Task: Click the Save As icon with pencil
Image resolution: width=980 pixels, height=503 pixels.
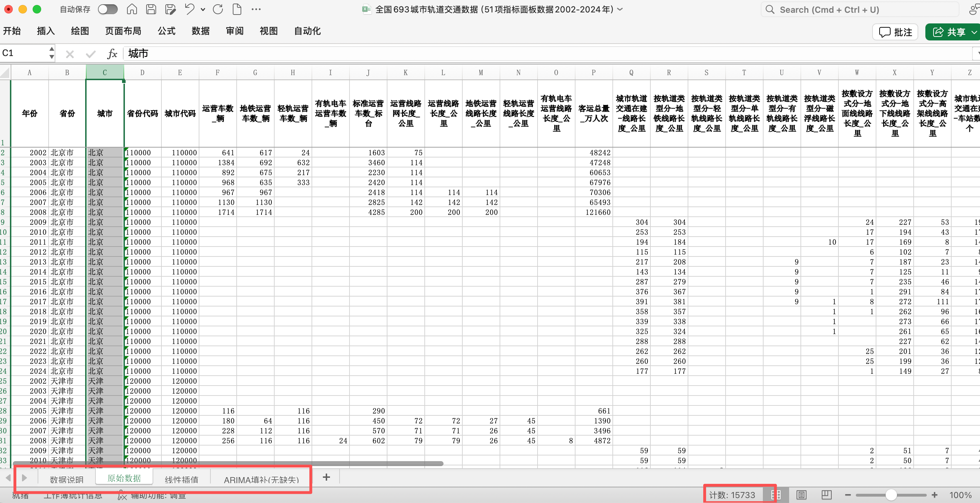Action: pyautogui.click(x=170, y=9)
